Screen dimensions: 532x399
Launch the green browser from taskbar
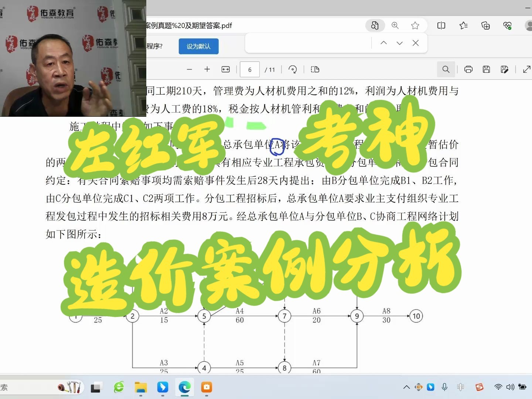(x=119, y=387)
